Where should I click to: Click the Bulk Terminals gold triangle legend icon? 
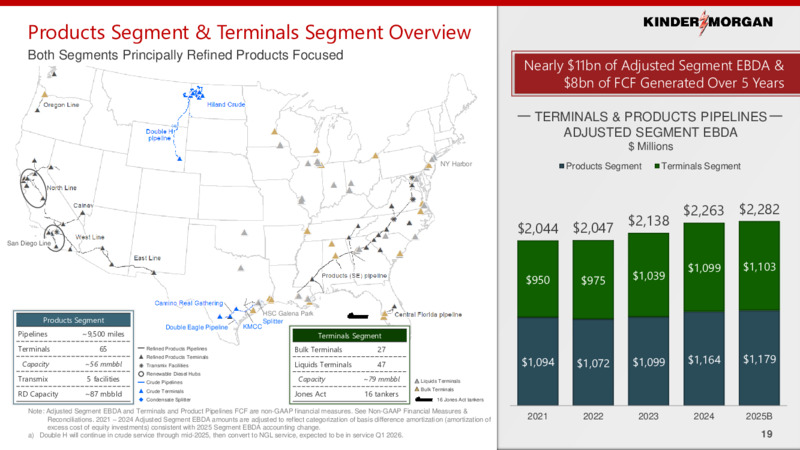417,389
